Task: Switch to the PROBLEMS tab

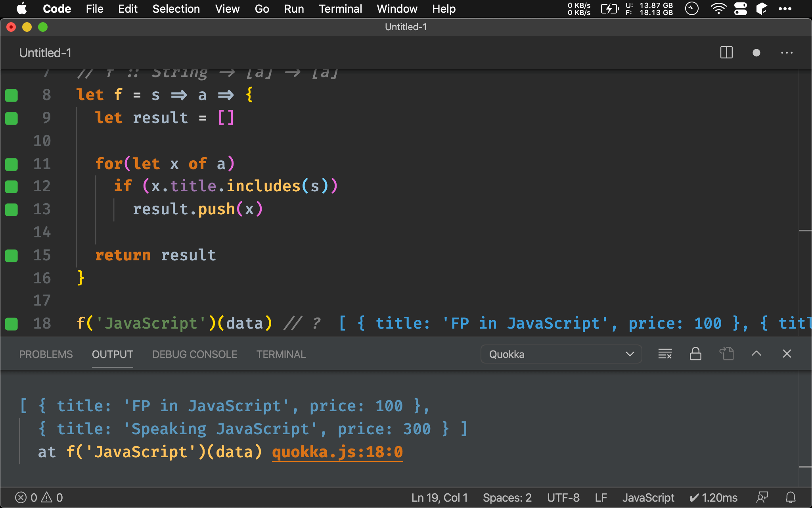Action: [46, 354]
